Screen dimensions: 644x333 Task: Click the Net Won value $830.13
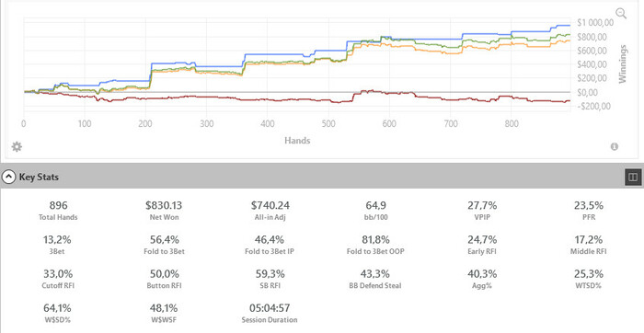(164, 205)
